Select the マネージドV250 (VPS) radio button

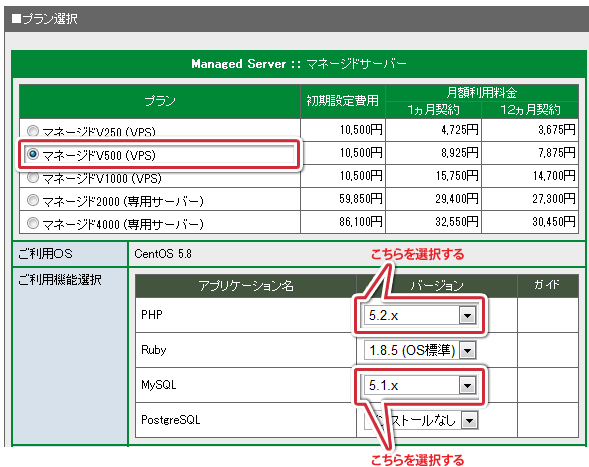33,131
